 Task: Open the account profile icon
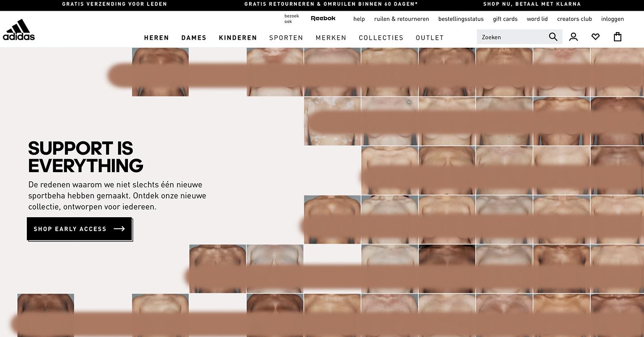573,37
